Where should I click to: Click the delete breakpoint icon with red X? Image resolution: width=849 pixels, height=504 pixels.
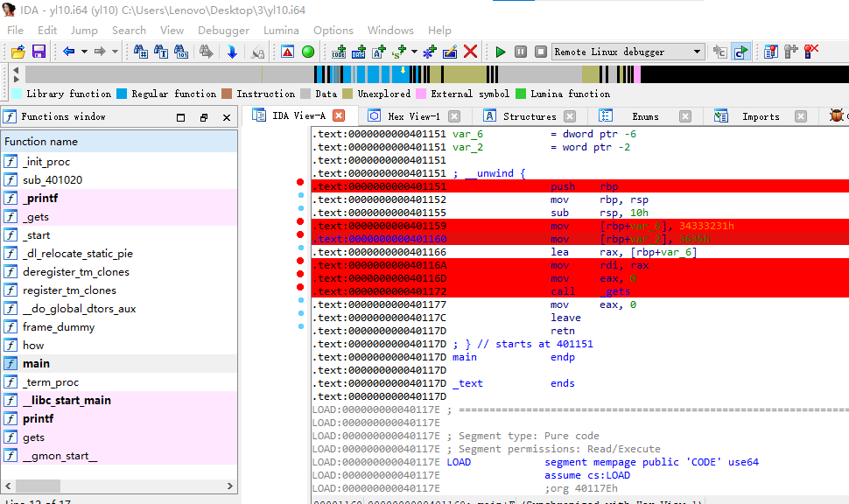[x=811, y=52]
